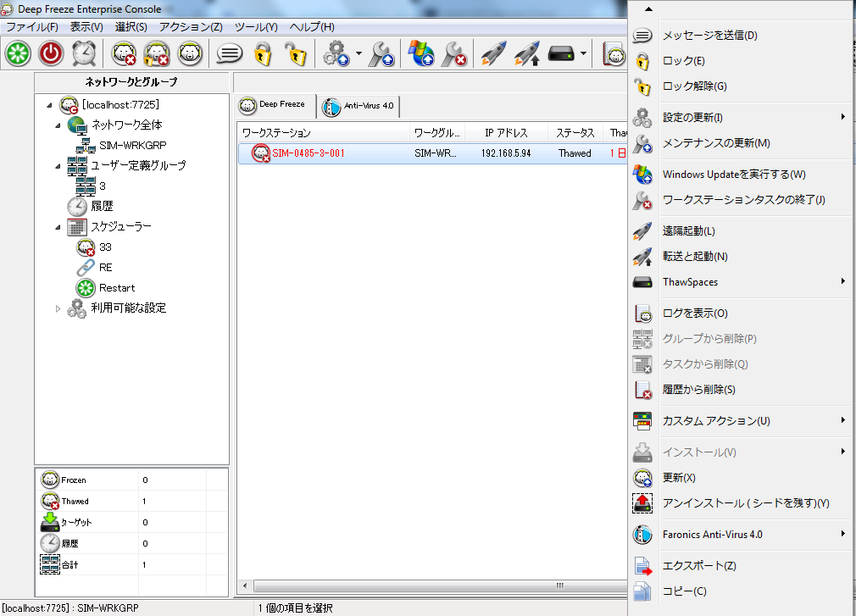Screen dimensions: 856x616
Task: Collapse the ユーザー定義グループ tree node
Action: tap(58, 166)
